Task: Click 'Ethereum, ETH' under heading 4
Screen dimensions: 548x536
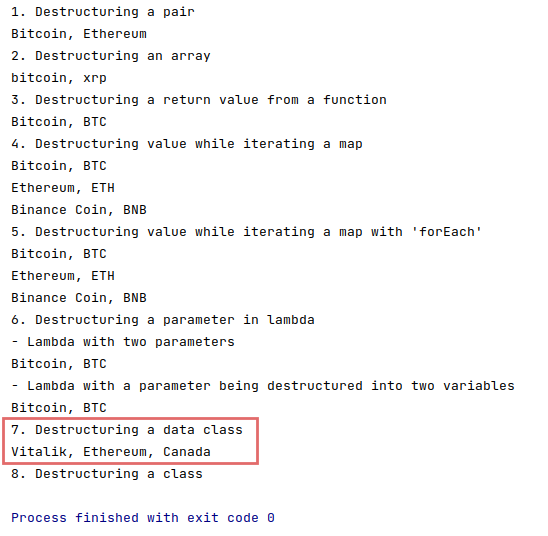Action: pyautogui.click(x=63, y=188)
